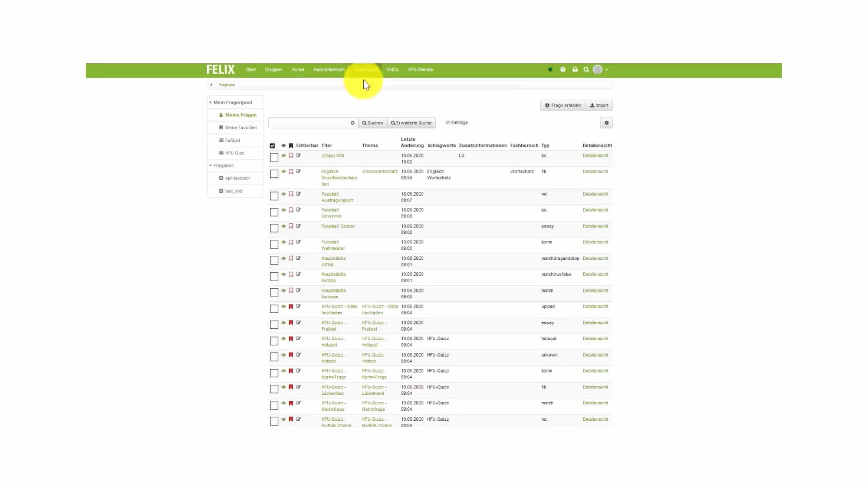Remove bookmark on HFU-Quizz Kprim-Frage row

click(x=291, y=371)
